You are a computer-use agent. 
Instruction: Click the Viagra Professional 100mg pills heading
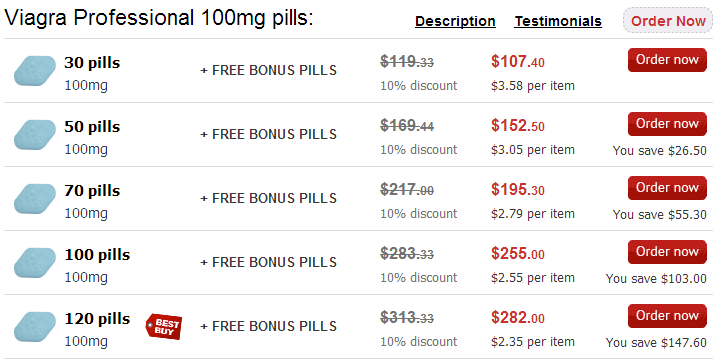(x=159, y=18)
